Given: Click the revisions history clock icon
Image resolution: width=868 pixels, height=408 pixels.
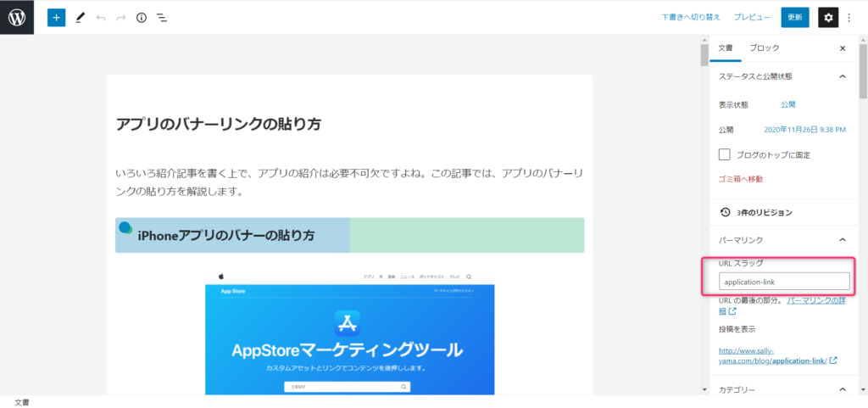Looking at the screenshot, I should [x=724, y=212].
